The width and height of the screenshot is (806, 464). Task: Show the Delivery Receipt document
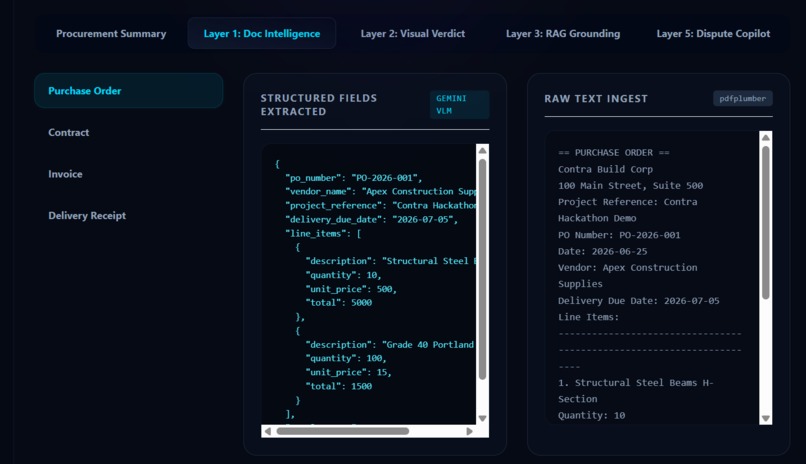pos(87,215)
